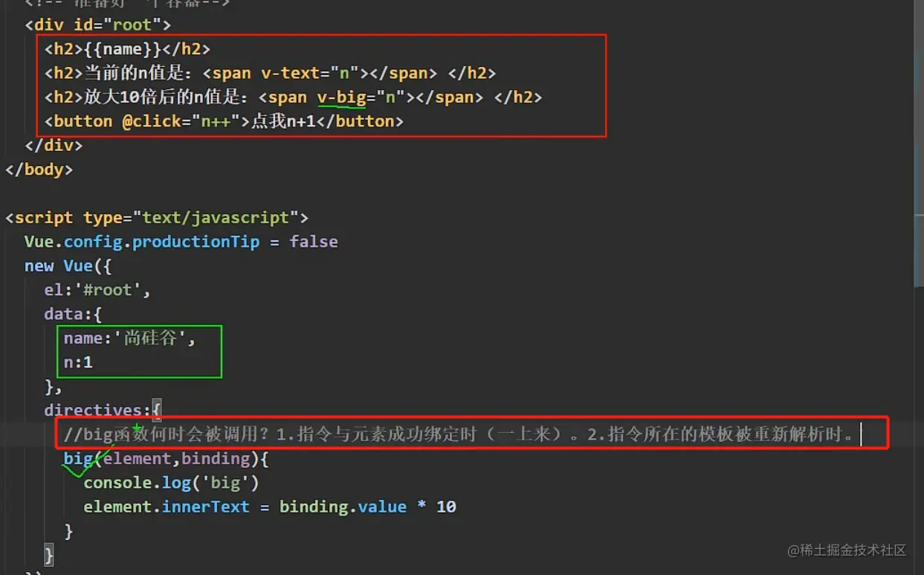This screenshot has height=575, width=924.
Task: Click the el:'#root' property line
Action: 97,290
